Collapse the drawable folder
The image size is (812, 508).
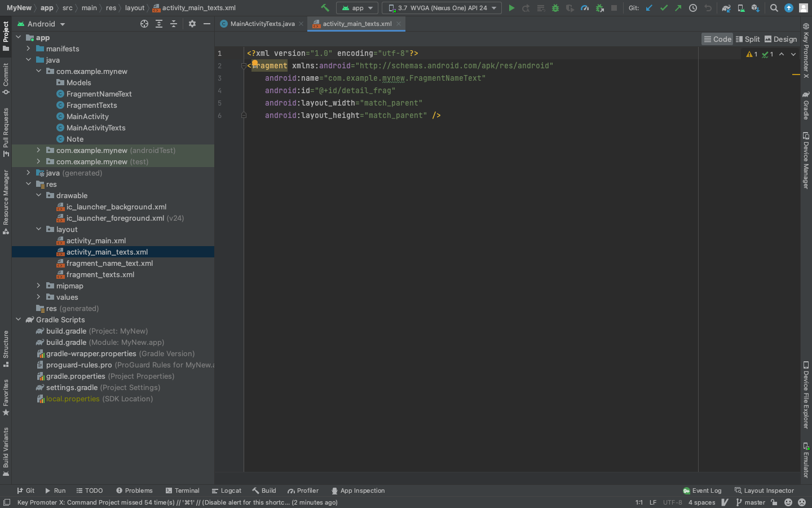point(38,195)
